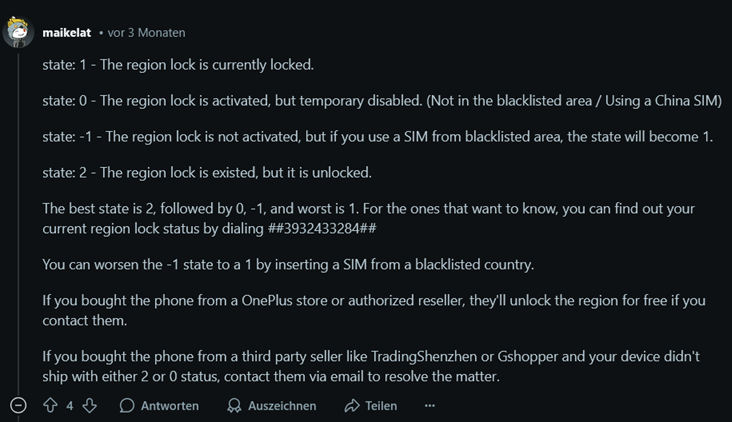Image resolution: width=732 pixels, height=422 pixels.
Task: Upvote the comment by maikelat
Action: tap(50, 405)
